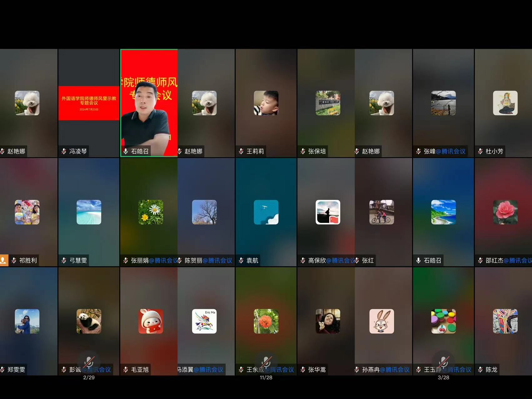Click the muted mic icon next to 杜小芳
The image size is (532, 399).
pos(480,151)
